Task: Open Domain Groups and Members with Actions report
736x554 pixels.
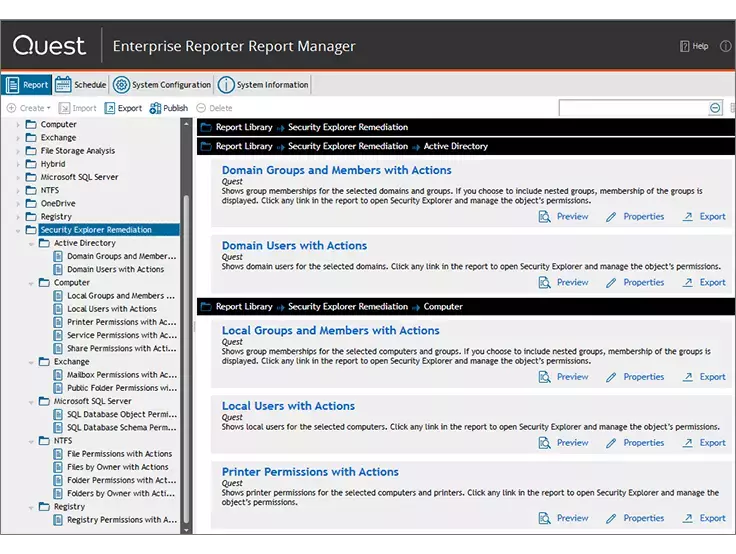Action: click(337, 170)
